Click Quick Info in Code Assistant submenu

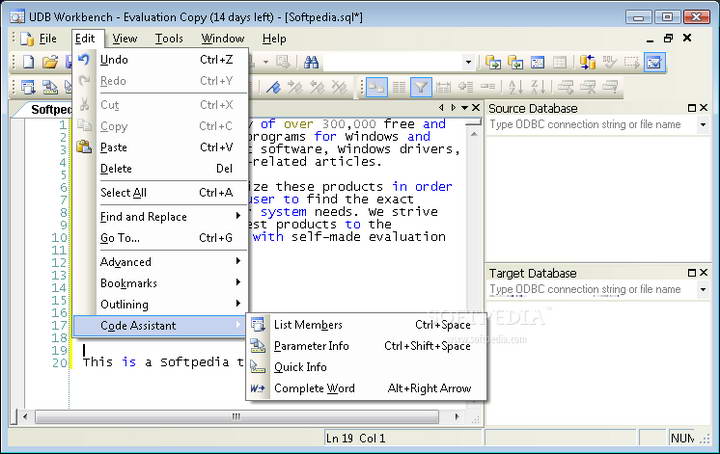300,367
